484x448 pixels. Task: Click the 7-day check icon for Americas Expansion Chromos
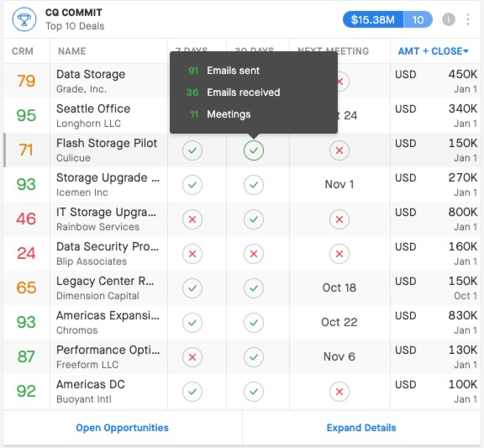192,323
